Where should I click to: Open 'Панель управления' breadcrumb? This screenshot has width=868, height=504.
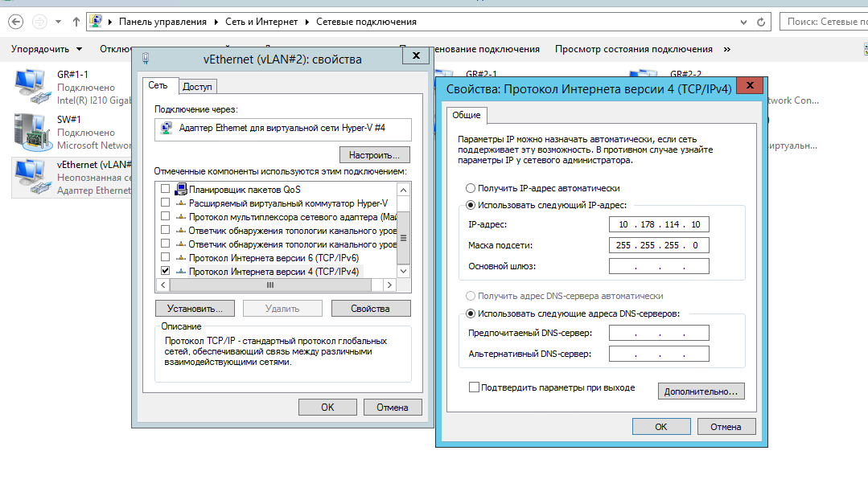click(x=162, y=22)
